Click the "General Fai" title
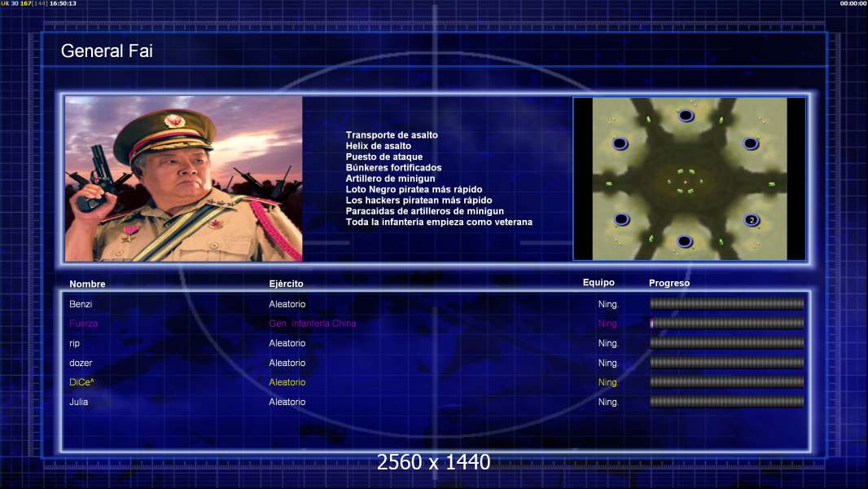Viewport: 868px width, 489px height. tap(107, 51)
